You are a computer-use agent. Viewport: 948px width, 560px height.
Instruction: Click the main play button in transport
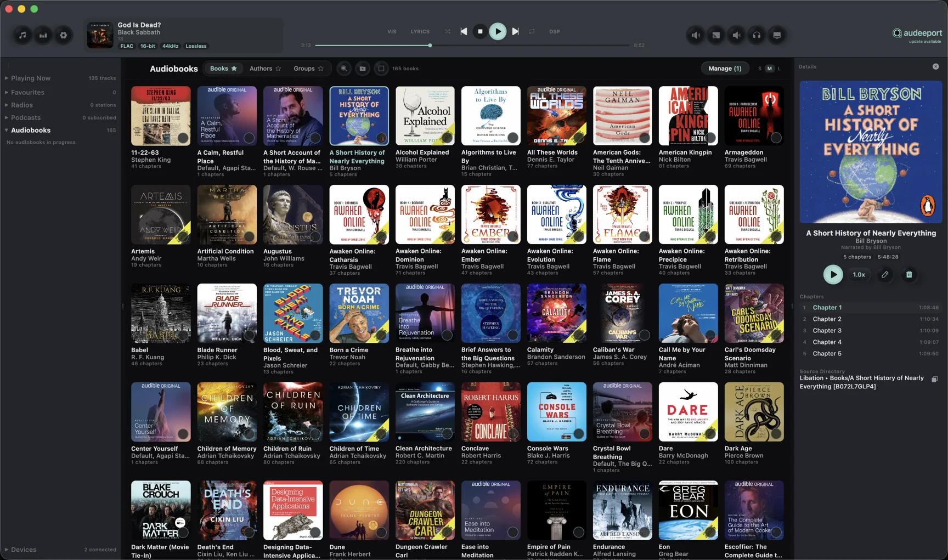point(498,31)
